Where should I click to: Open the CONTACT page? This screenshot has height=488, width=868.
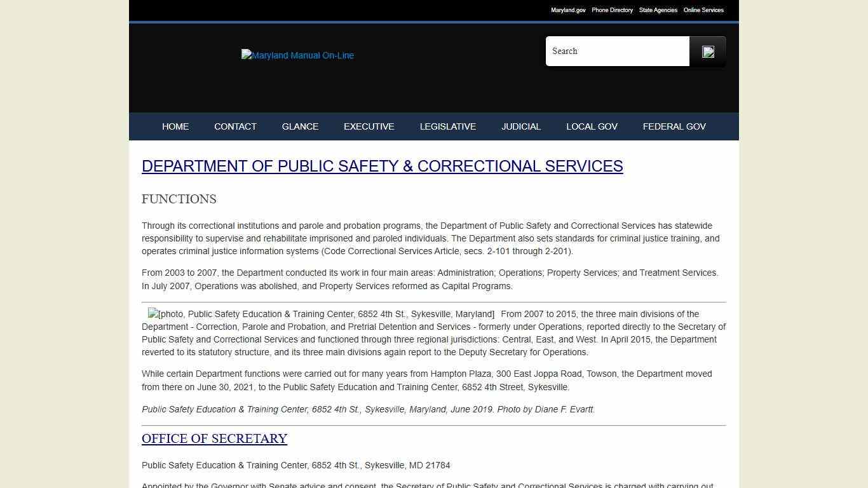pyautogui.click(x=235, y=126)
